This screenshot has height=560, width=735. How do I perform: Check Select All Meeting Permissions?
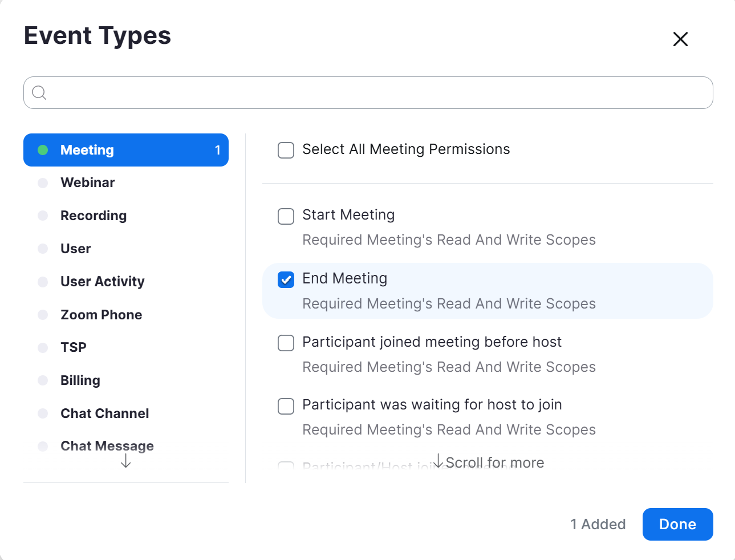click(286, 150)
